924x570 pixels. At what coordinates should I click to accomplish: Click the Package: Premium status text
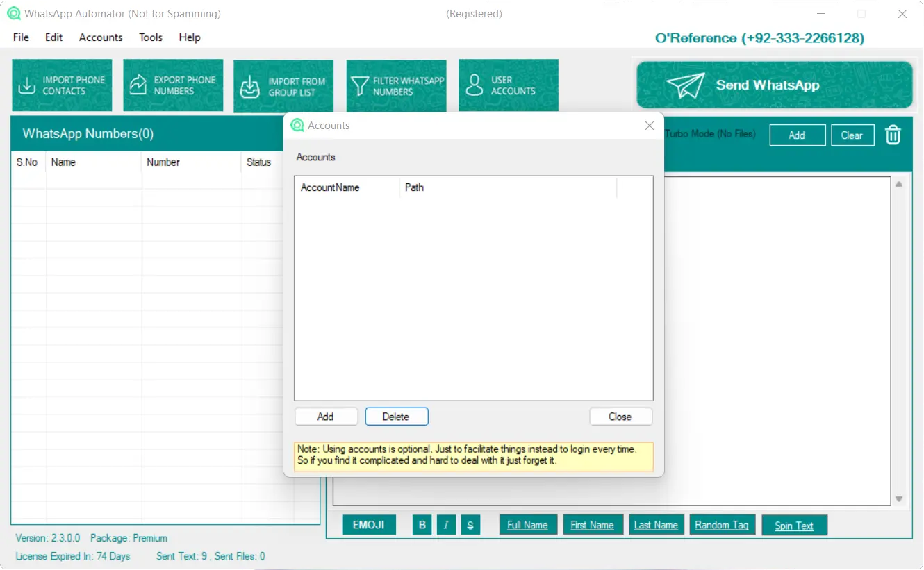[129, 538]
